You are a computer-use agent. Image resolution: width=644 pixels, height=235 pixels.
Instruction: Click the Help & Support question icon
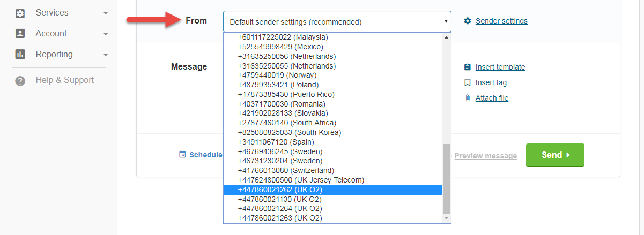[x=20, y=81]
